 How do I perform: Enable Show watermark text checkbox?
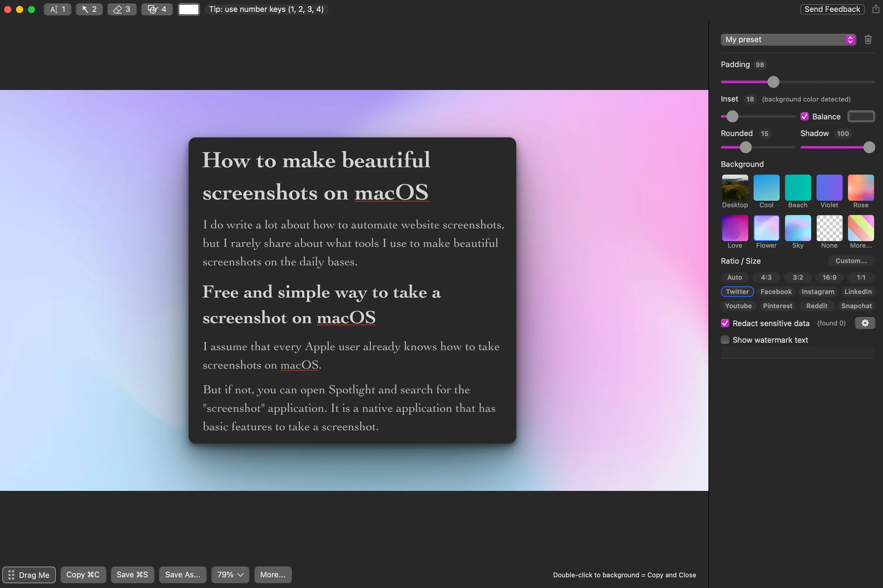click(x=725, y=340)
